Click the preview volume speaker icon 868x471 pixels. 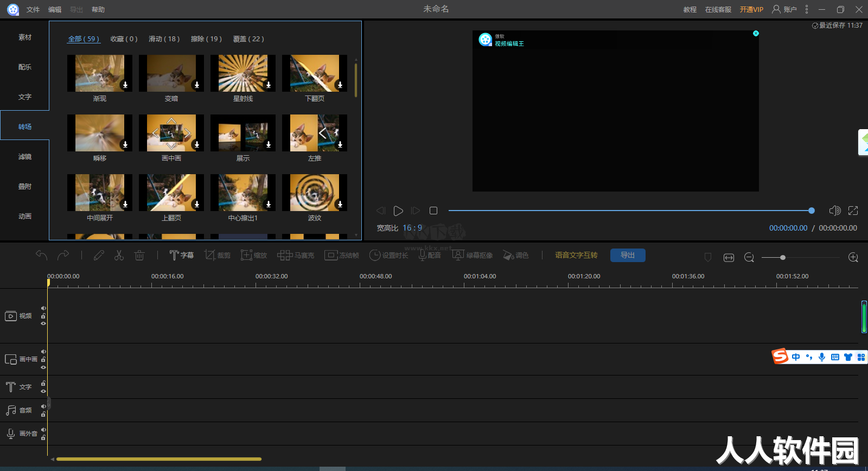pos(835,211)
